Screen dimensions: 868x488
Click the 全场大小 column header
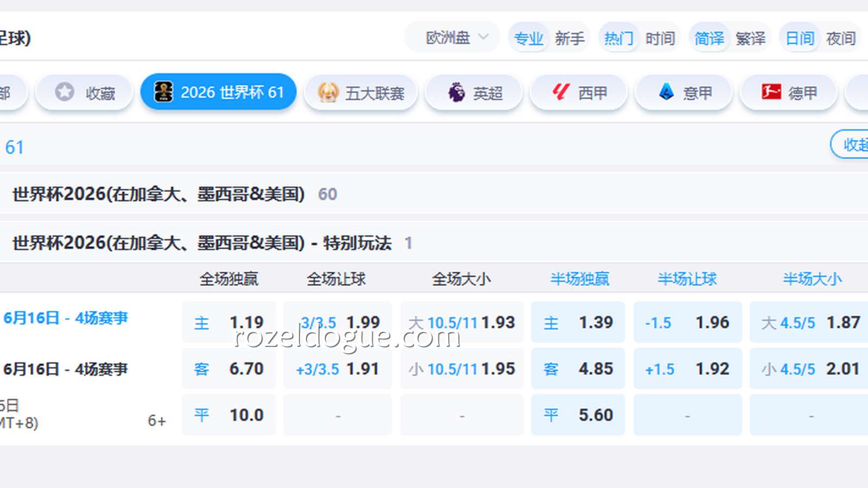[x=462, y=279]
